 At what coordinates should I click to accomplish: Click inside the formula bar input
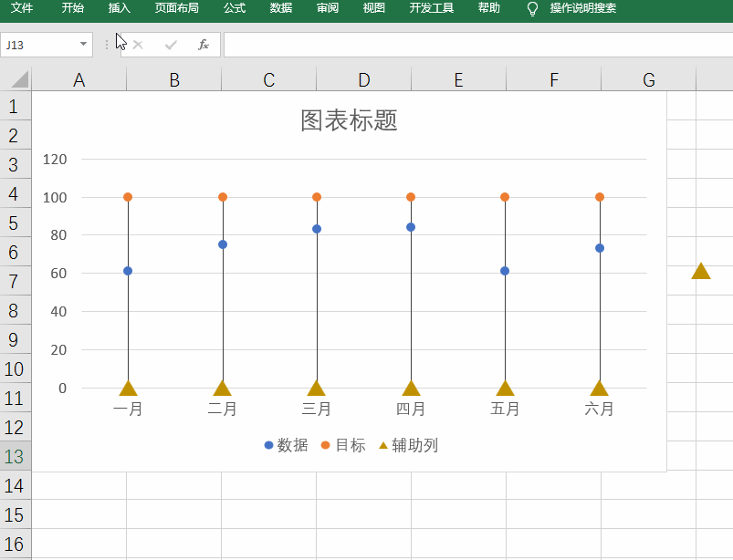[478, 45]
